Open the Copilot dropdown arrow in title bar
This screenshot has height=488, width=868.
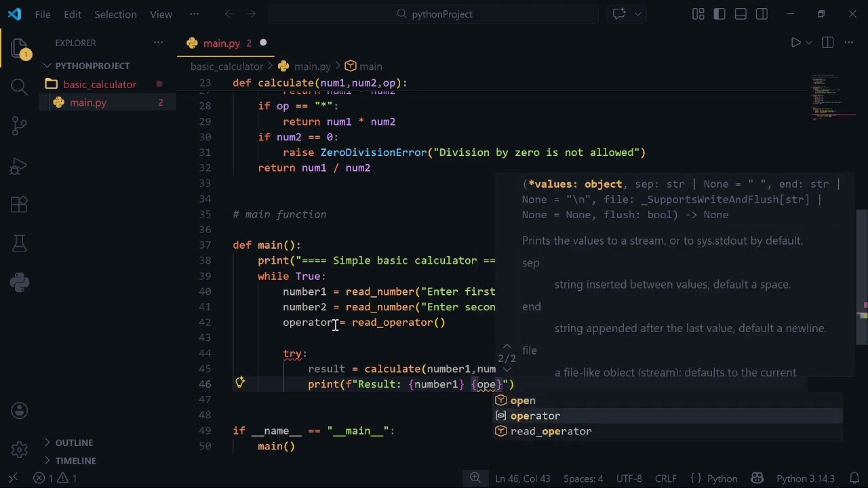point(637,14)
